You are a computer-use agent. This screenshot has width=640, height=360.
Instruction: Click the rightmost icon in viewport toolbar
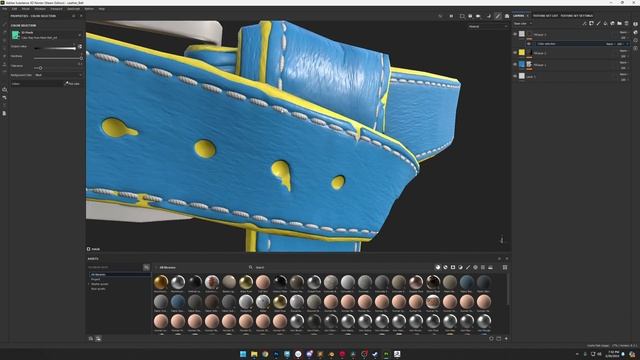(x=507, y=16)
